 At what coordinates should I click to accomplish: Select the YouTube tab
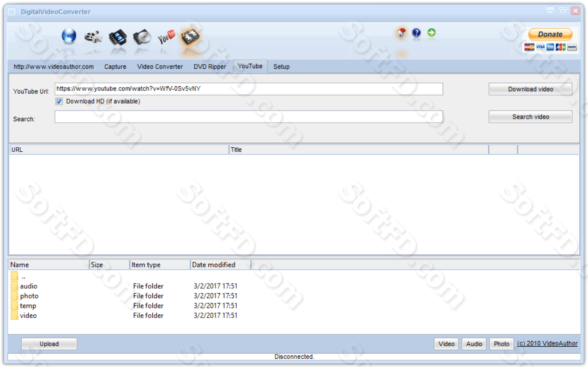click(250, 66)
